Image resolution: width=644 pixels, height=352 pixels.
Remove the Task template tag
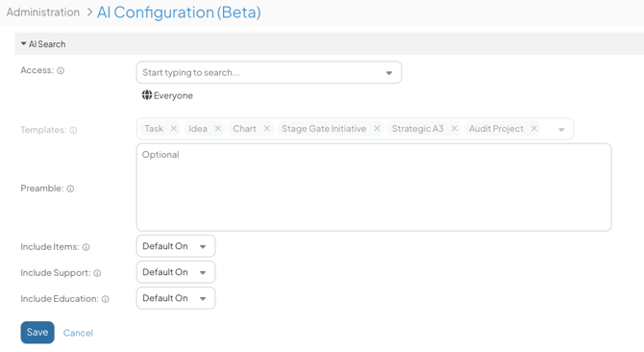pyautogui.click(x=174, y=128)
